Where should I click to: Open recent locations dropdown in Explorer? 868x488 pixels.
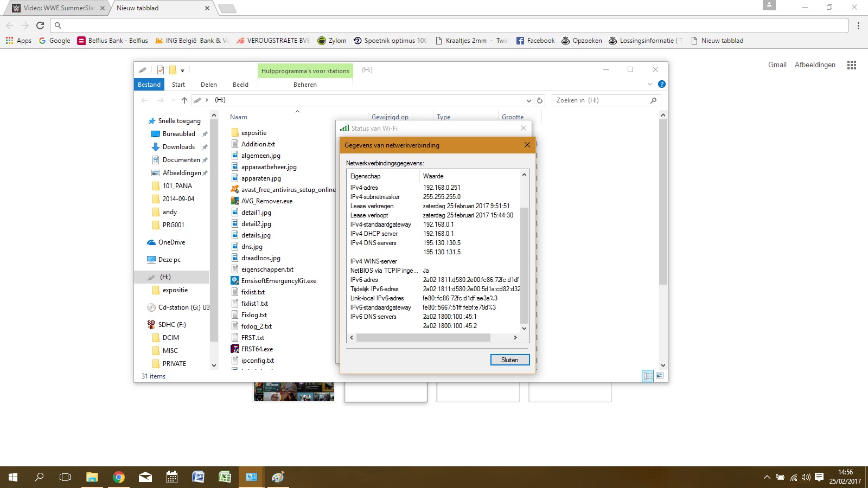point(173,100)
